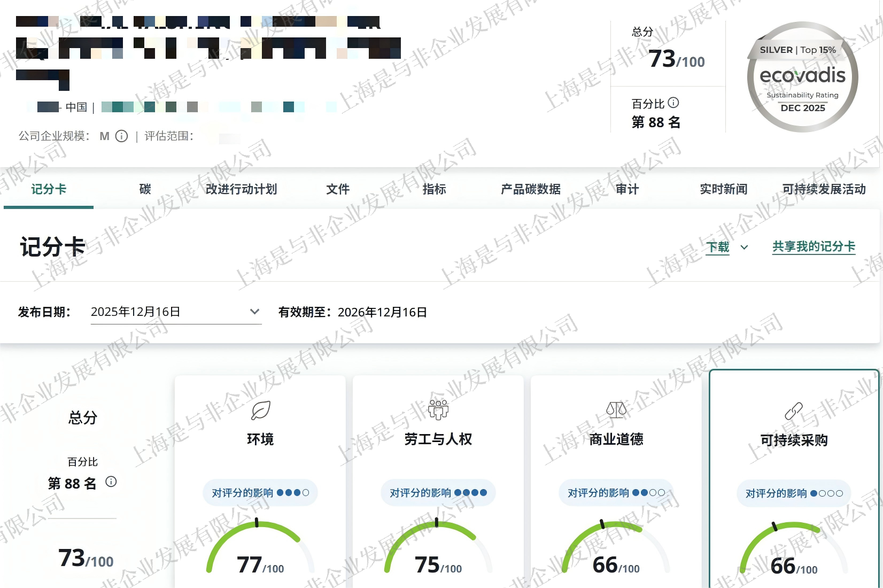Image resolution: width=883 pixels, height=588 pixels.
Task: Click the scales icon on 商业道德 card
Action: 616,410
